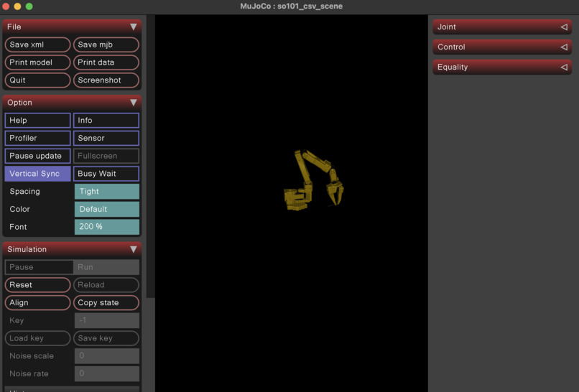Select Pause in simulation control
Image resolution: width=579 pixels, height=392 pixels.
(39, 267)
